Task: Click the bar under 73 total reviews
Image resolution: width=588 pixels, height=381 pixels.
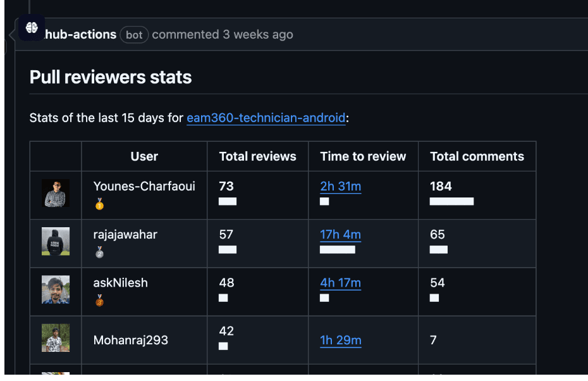Action: tap(228, 201)
